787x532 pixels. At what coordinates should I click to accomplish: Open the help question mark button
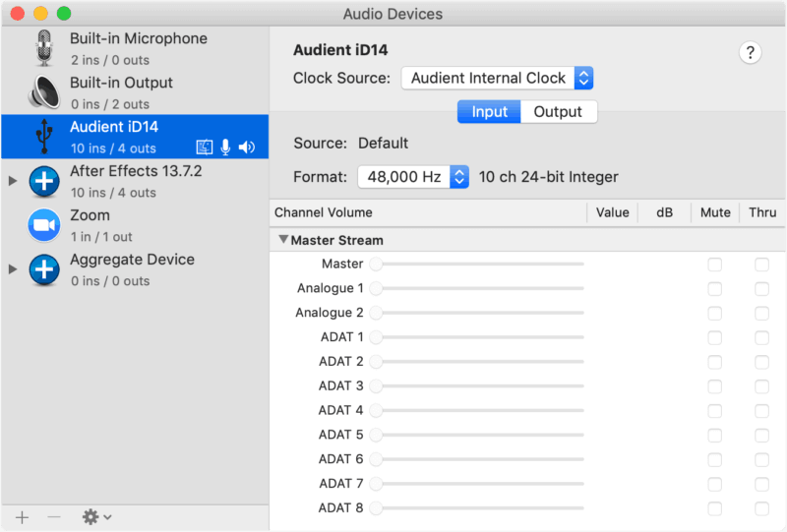(750, 53)
